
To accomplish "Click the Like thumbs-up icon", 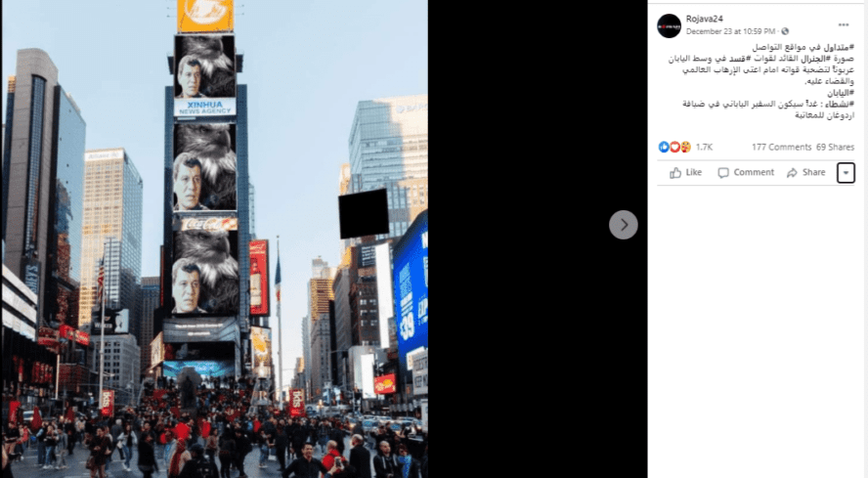I will click(674, 173).
